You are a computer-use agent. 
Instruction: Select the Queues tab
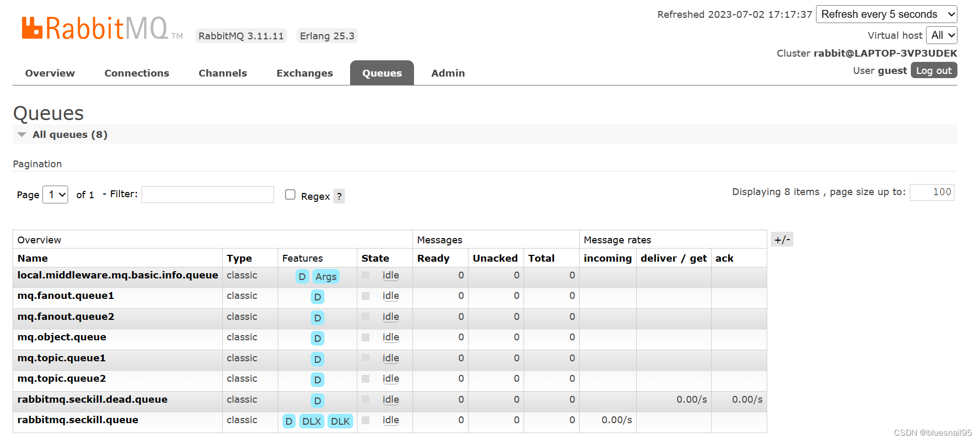pyautogui.click(x=382, y=73)
